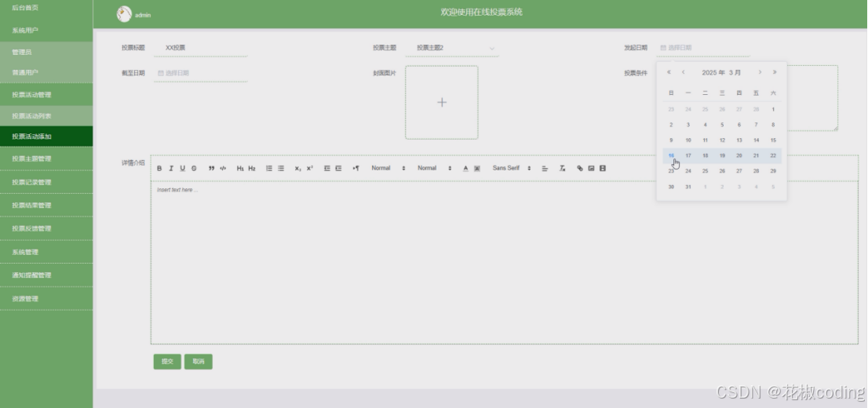Apply subscript formatting

(297, 168)
